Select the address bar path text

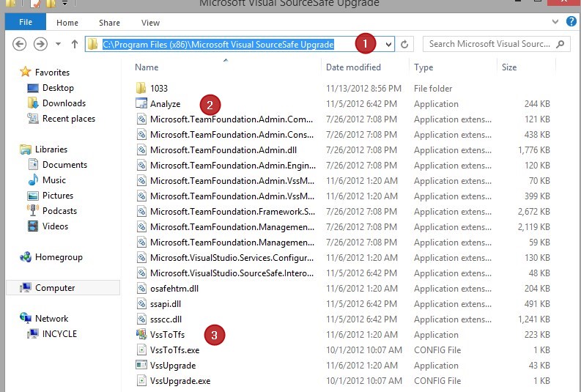(x=218, y=45)
